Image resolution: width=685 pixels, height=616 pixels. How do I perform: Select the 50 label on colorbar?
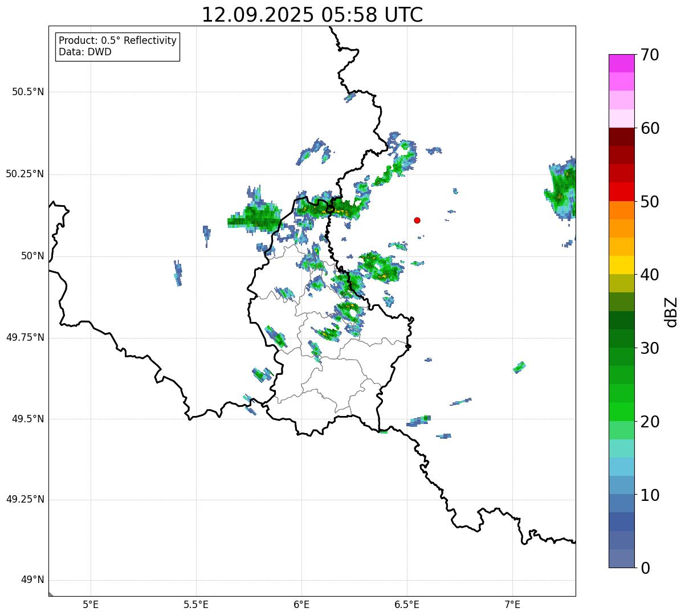[x=650, y=202]
